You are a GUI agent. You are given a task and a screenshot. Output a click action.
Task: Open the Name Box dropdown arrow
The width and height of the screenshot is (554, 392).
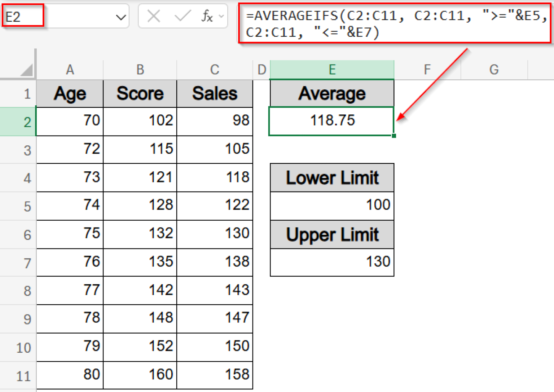coord(121,16)
